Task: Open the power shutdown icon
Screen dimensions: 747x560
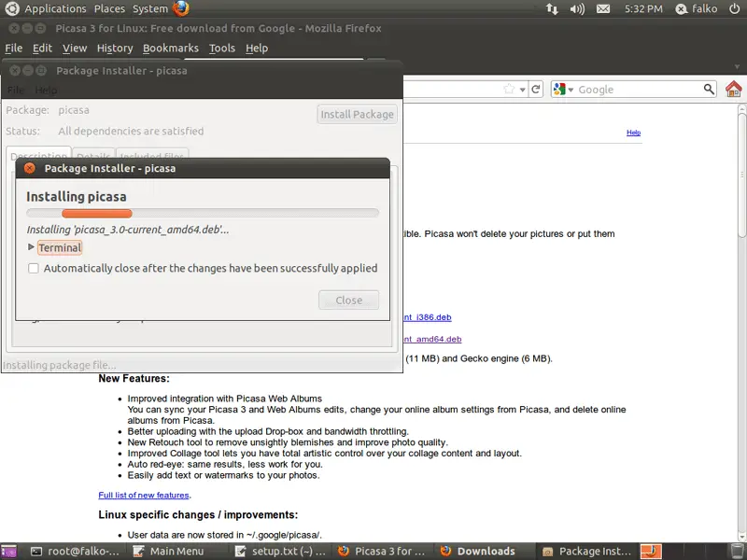Action: tap(735, 8)
